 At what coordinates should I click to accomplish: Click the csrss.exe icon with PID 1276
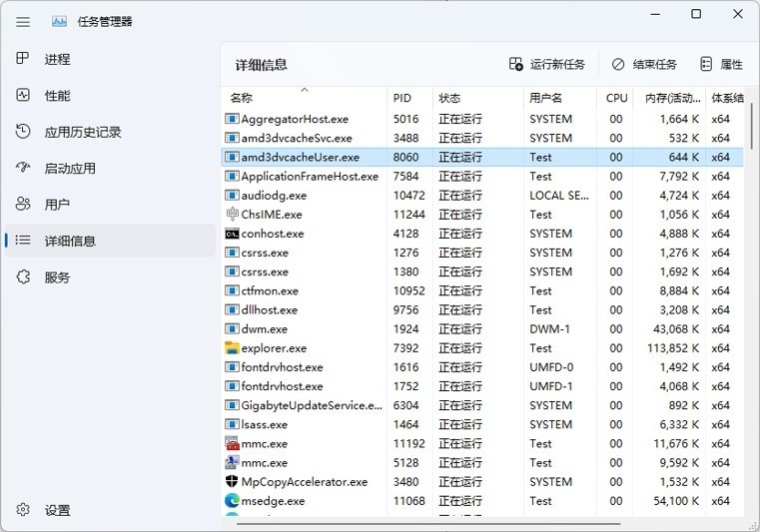coord(232,253)
